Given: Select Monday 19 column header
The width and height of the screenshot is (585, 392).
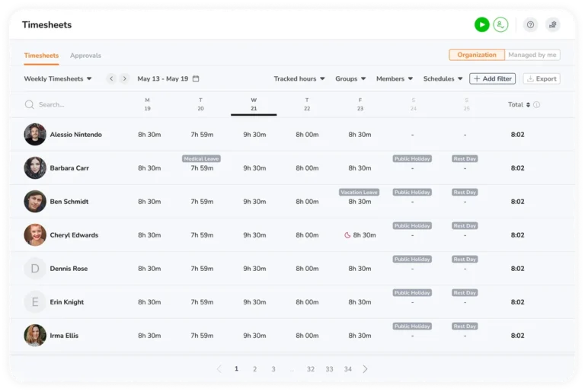Looking at the screenshot, I should [x=147, y=104].
